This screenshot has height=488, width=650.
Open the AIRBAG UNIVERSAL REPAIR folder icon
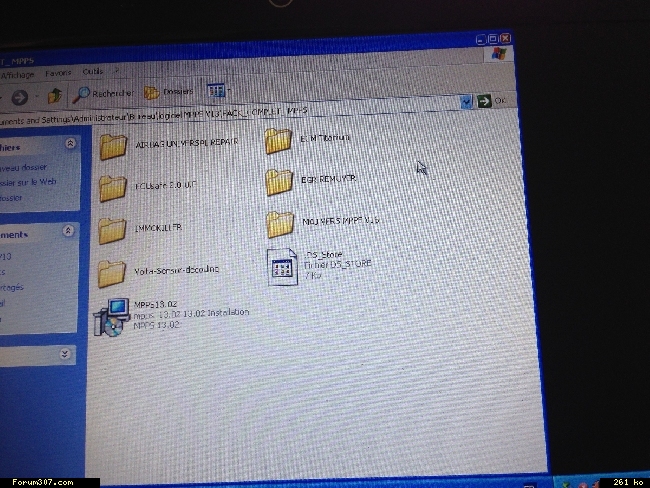[113, 146]
